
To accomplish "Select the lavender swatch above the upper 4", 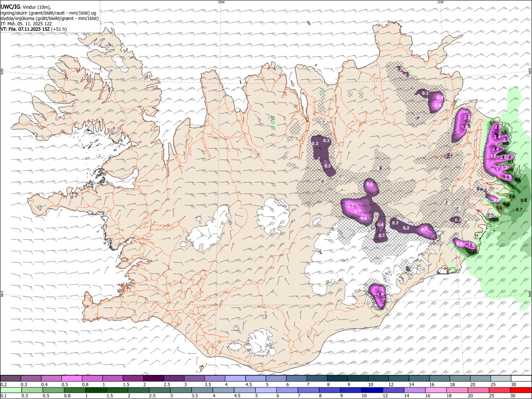I will [235, 378].
